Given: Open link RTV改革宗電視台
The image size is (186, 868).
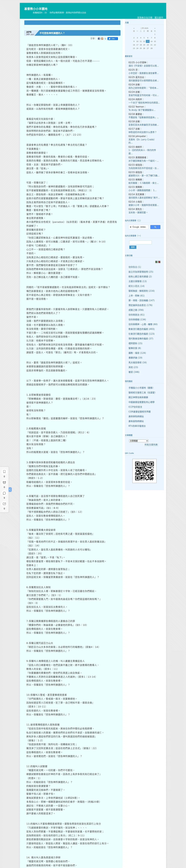Looking at the screenshot, I should click(x=137, y=426).
